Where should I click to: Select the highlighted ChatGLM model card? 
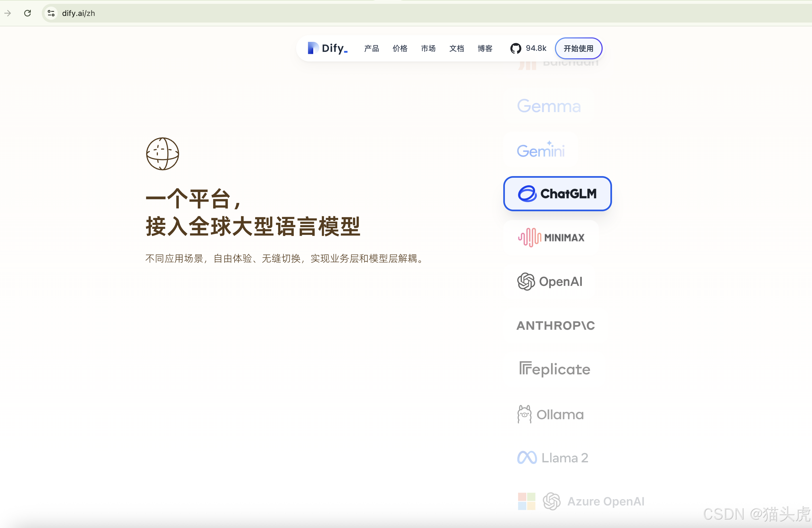coord(557,193)
